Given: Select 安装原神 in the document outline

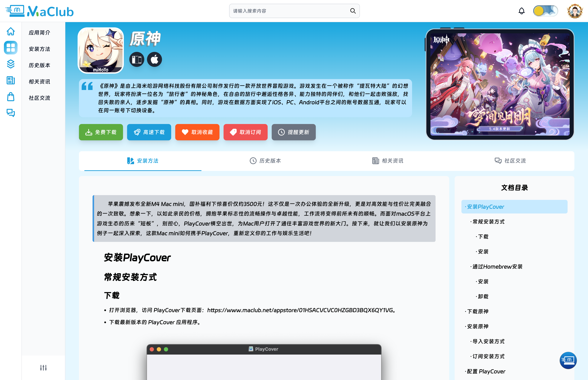Looking at the screenshot, I should point(477,326).
